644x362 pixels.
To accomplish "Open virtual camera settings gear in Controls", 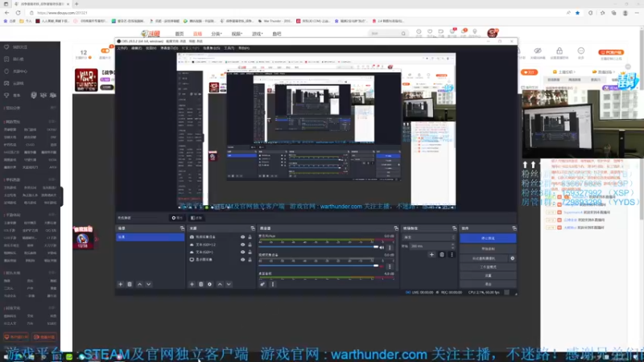I will (512, 258).
